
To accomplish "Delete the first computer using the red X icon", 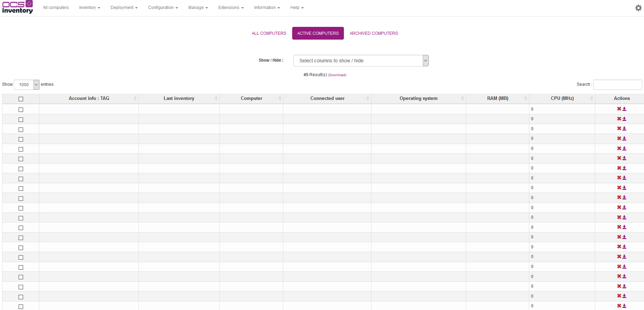I will pyautogui.click(x=619, y=108).
